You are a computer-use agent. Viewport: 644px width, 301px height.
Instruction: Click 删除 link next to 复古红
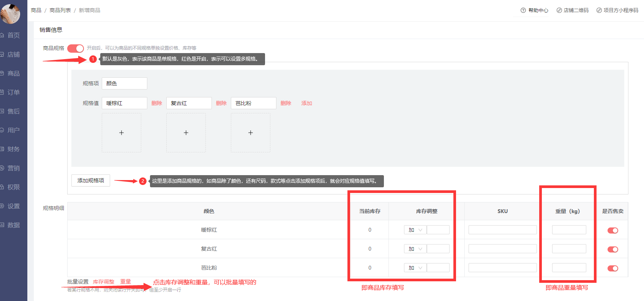(221, 103)
